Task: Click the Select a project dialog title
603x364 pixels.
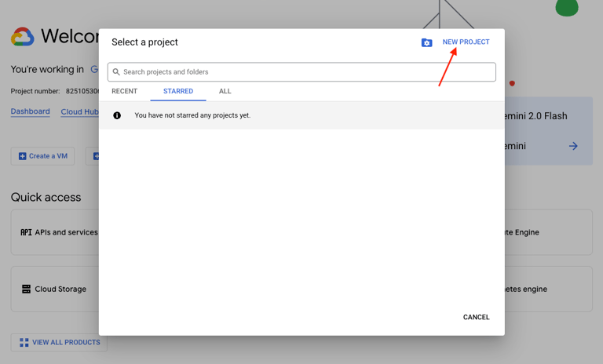Action: click(x=144, y=42)
